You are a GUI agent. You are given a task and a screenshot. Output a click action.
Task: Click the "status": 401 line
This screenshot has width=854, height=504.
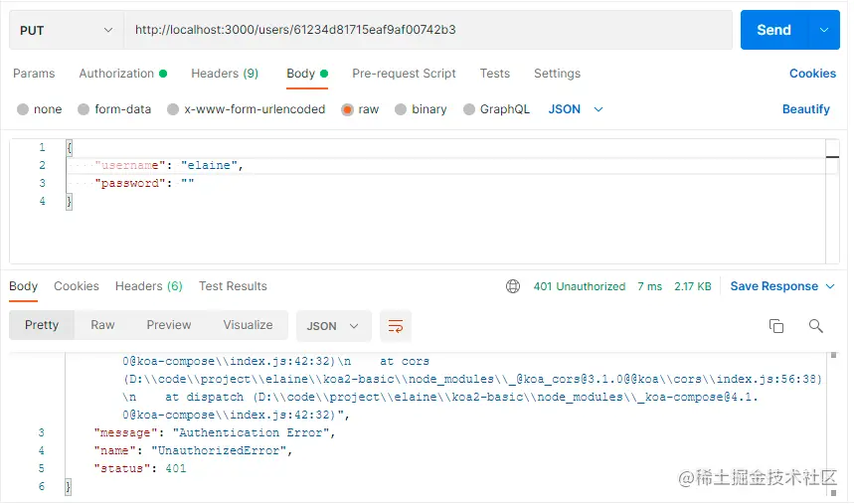139,469
